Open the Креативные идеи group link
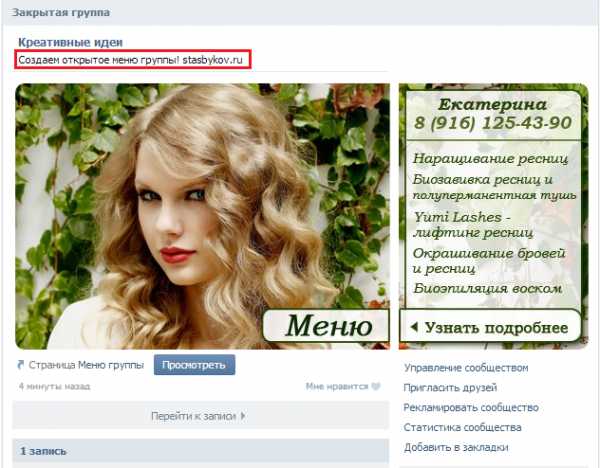600x468 pixels. coord(70,42)
